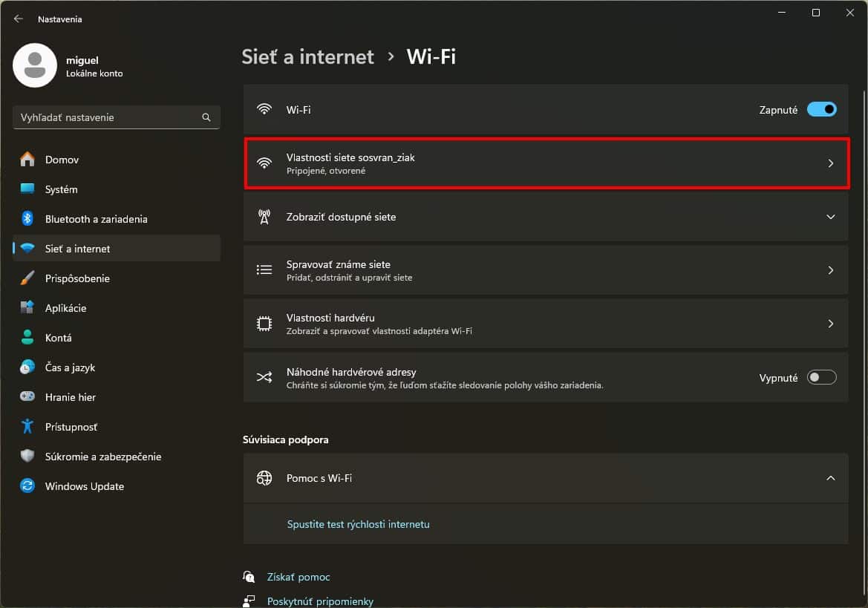868x608 pixels.
Task: Open the Aplikácie settings section
Action: pos(117,308)
